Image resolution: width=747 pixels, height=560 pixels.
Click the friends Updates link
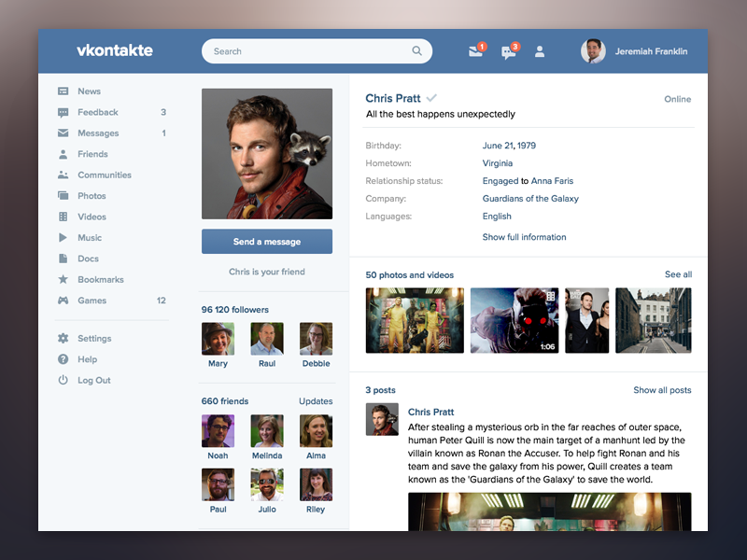[316, 401]
